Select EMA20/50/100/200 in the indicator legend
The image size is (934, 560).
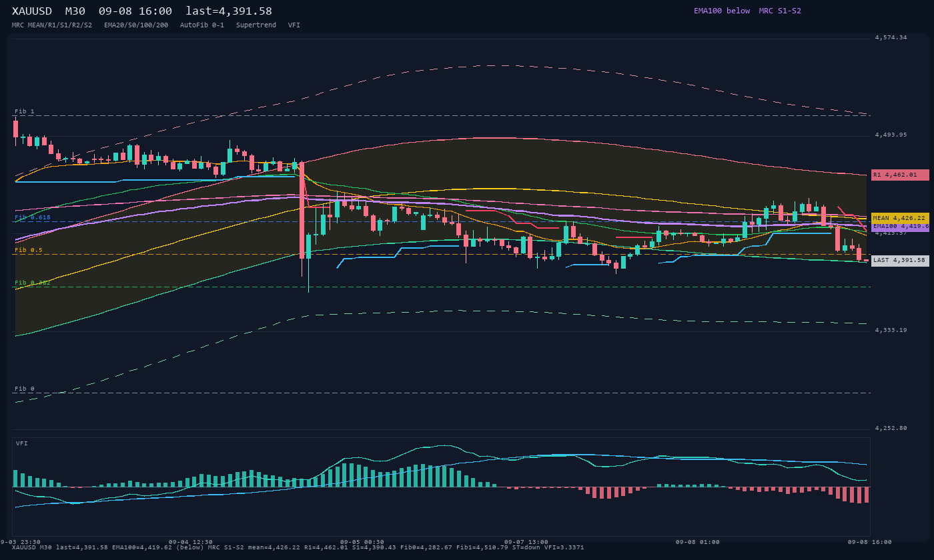click(x=136, y=25)
